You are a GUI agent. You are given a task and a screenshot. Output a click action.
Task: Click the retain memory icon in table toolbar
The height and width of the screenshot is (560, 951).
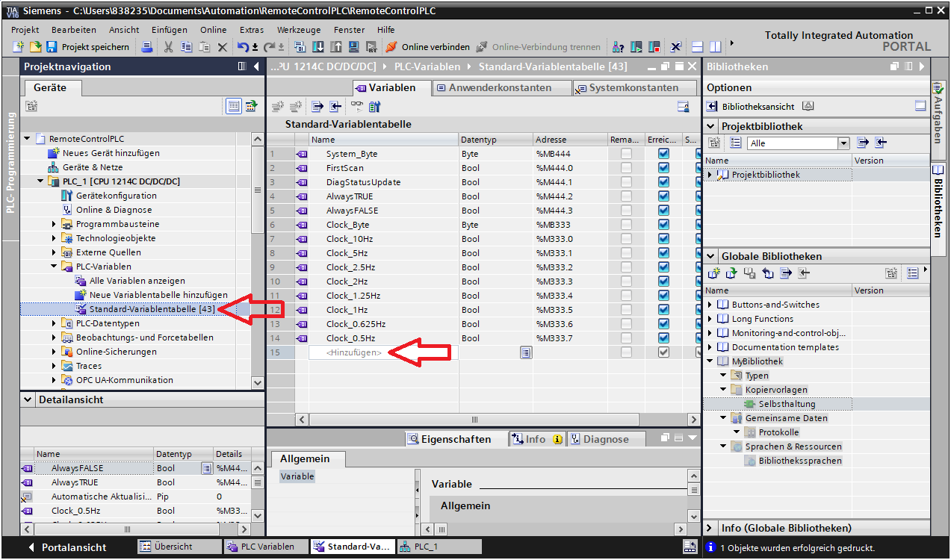tap(375, 107)
